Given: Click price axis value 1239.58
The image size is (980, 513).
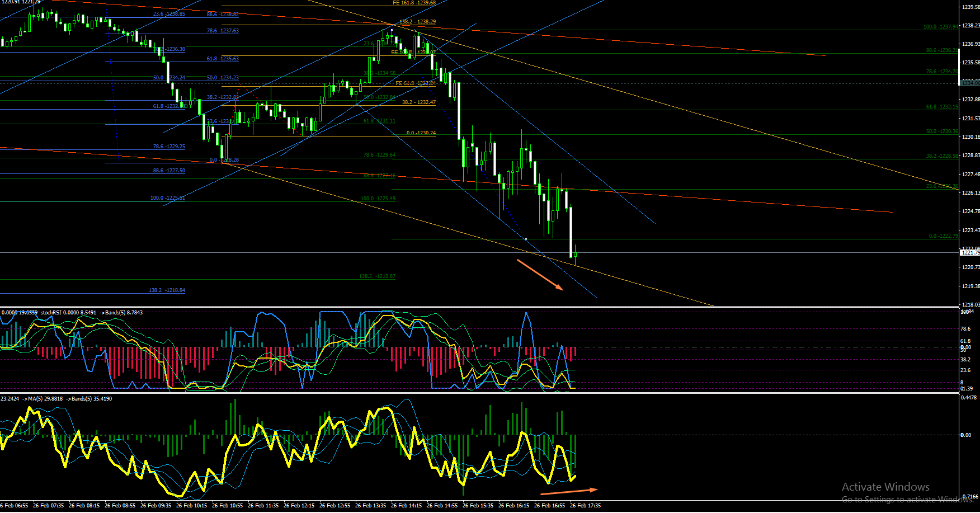Looking at the screenshot, I should (970, 7).
